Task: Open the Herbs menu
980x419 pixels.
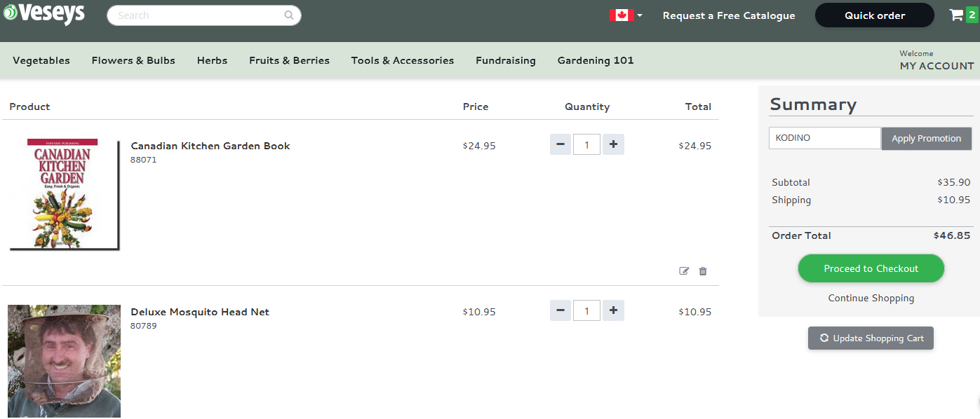Action: click(x=212, y=60)
